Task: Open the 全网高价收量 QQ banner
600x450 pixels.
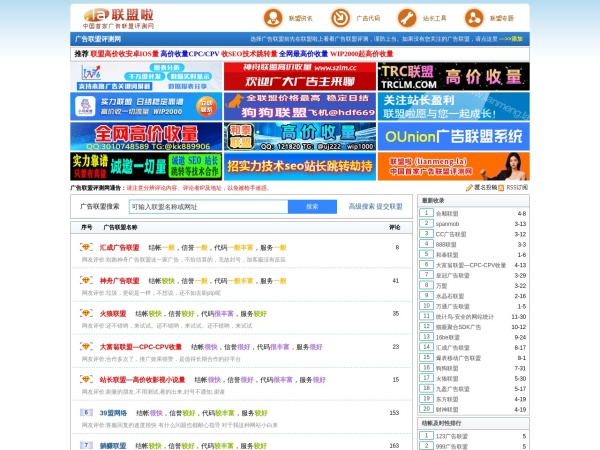Action: [x=146, y=136]
